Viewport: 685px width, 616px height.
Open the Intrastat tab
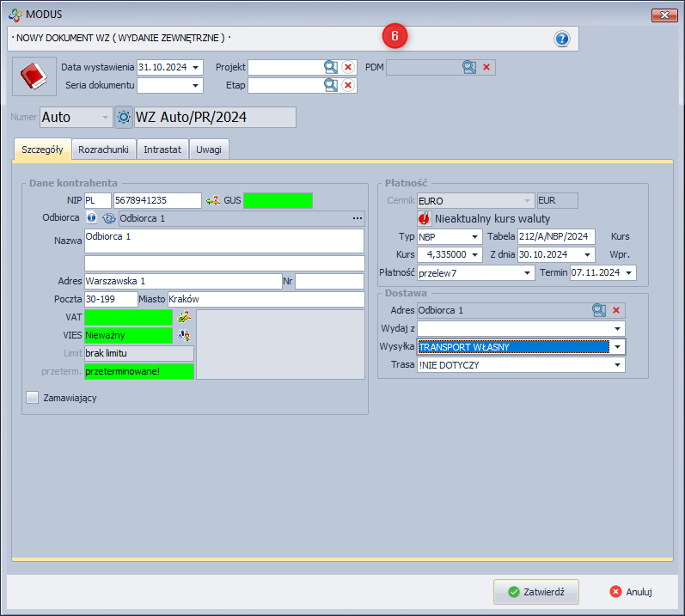(x=162, y=149)
